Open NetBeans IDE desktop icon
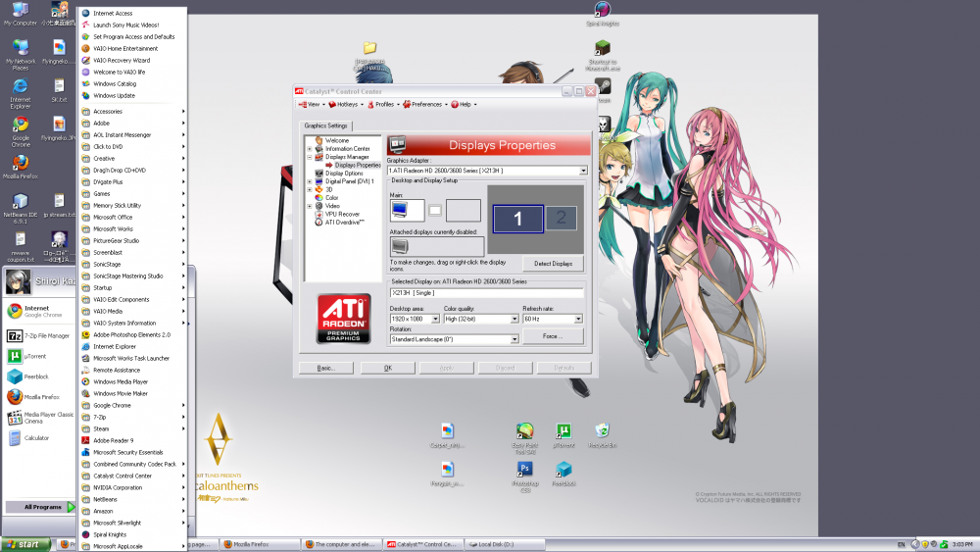Viewport: 980px width, 552px height. click(x=20, y=209)
